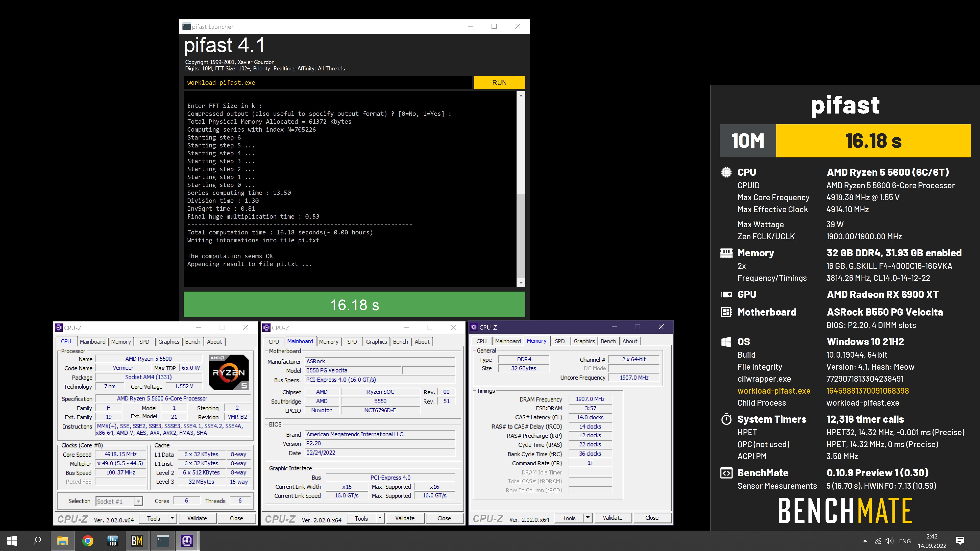Click CAS# Latency 14.0 clocks value
Viewport: 980px width, 551px height.
pos(590,417)
